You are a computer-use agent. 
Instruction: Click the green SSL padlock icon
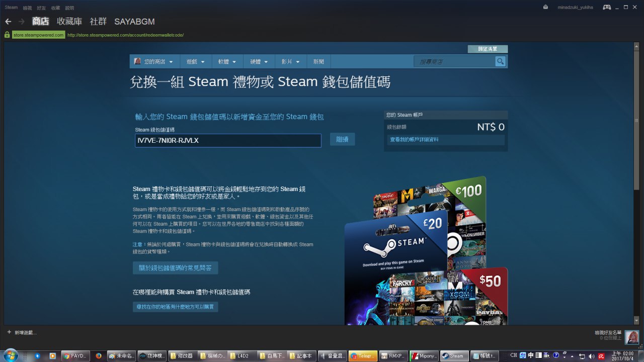[7, 35]
